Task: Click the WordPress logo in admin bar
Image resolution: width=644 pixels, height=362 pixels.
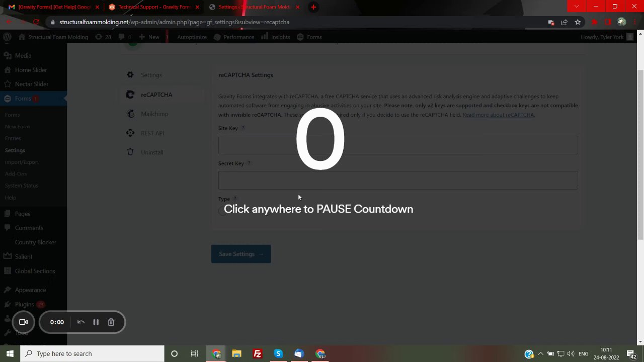Action: pos(7,37)
